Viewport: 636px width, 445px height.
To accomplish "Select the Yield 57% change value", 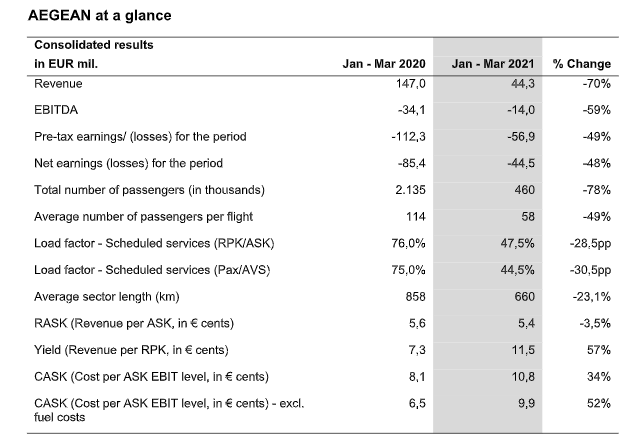I will coord(599,350).
